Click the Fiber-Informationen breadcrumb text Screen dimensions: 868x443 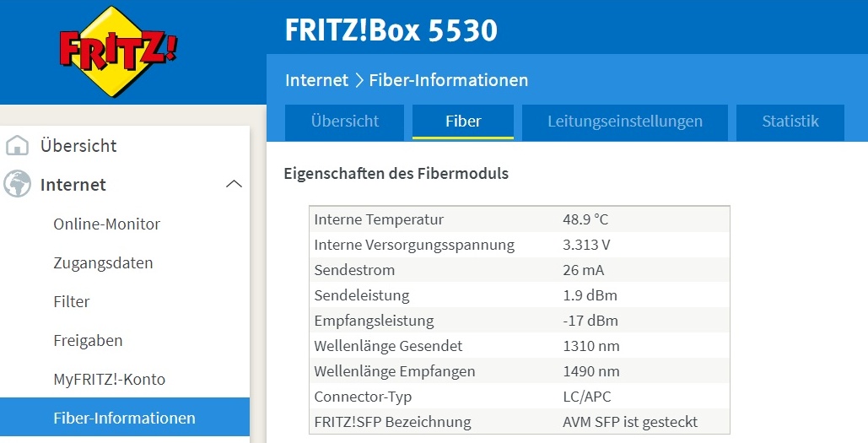click(x=449, y=80)
